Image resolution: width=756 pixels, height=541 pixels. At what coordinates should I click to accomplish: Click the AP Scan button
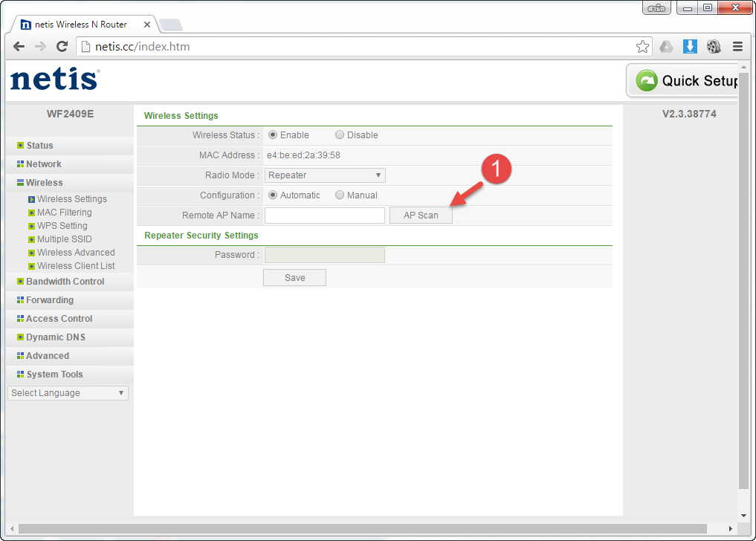(x=421, y=216)
